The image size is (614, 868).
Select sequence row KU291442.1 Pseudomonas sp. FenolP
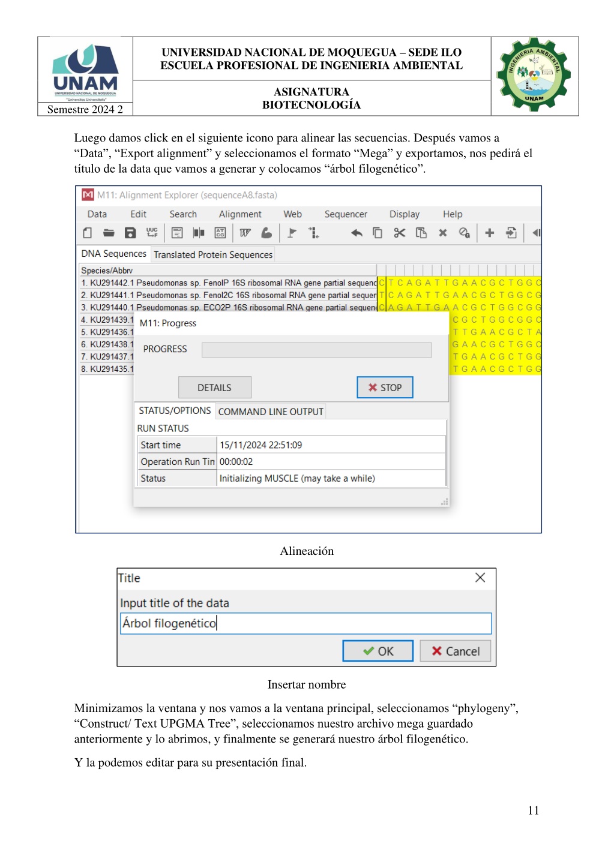[x=229, y=283]
